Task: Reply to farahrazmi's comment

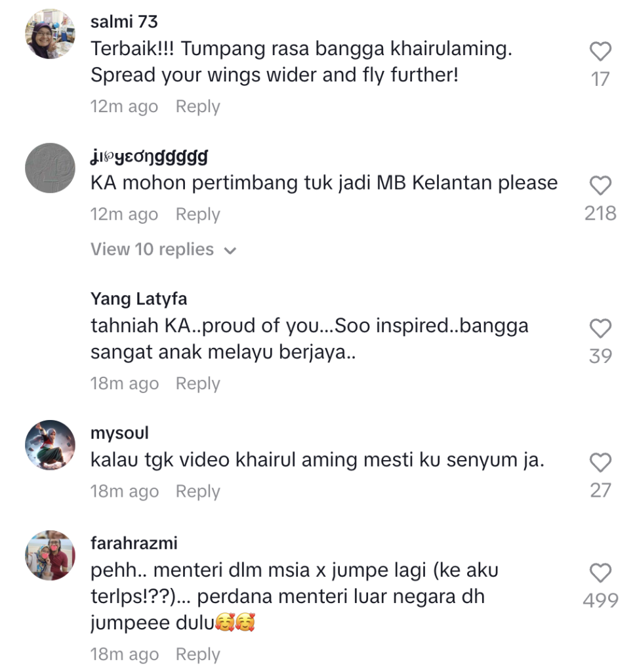Action: click(x=198, y=654)
